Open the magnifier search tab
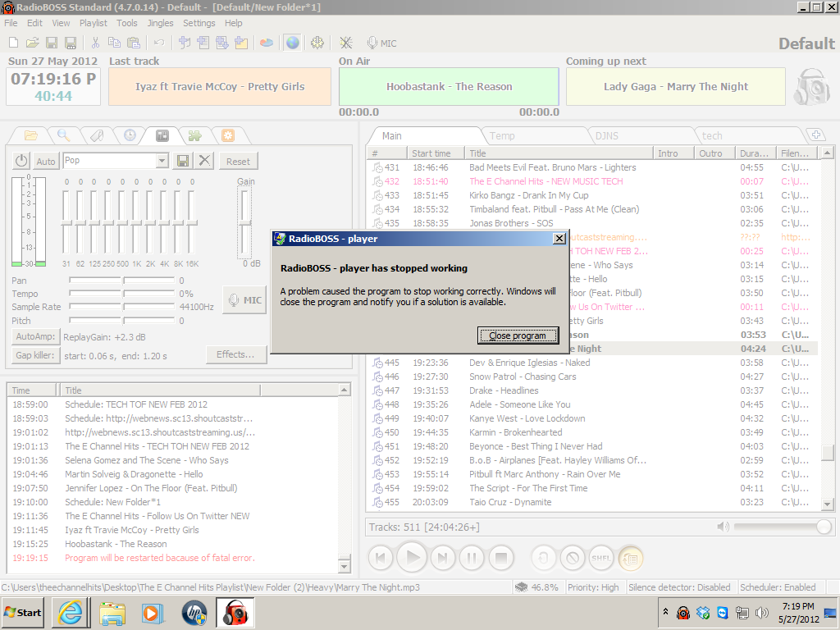This screenshot has height=630, width=840. tap(64, 135)
